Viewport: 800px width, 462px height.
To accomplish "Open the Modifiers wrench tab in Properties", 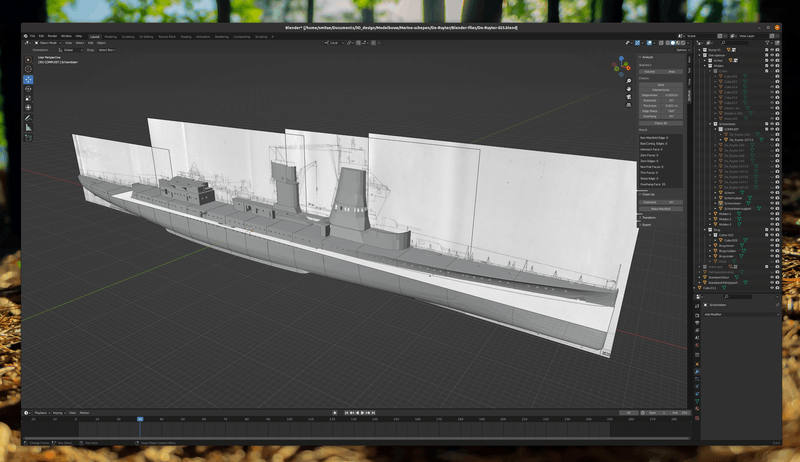I will coord(699,372).
